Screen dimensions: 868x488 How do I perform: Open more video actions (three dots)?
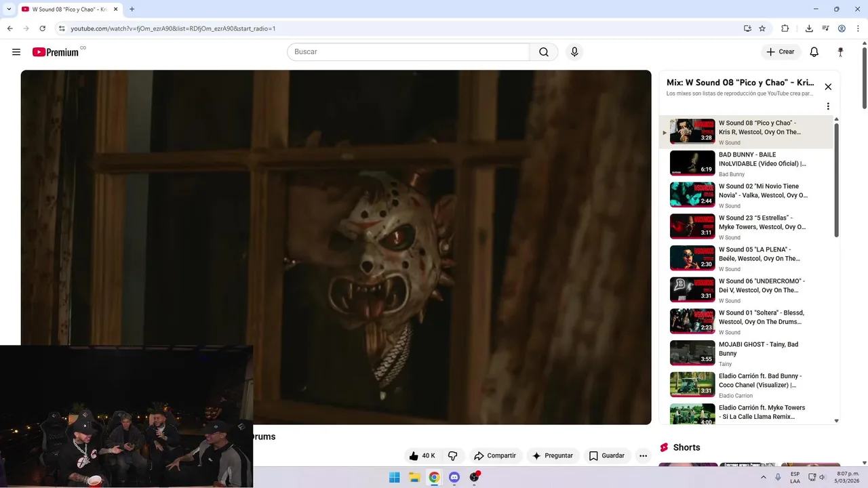[644, 456]
